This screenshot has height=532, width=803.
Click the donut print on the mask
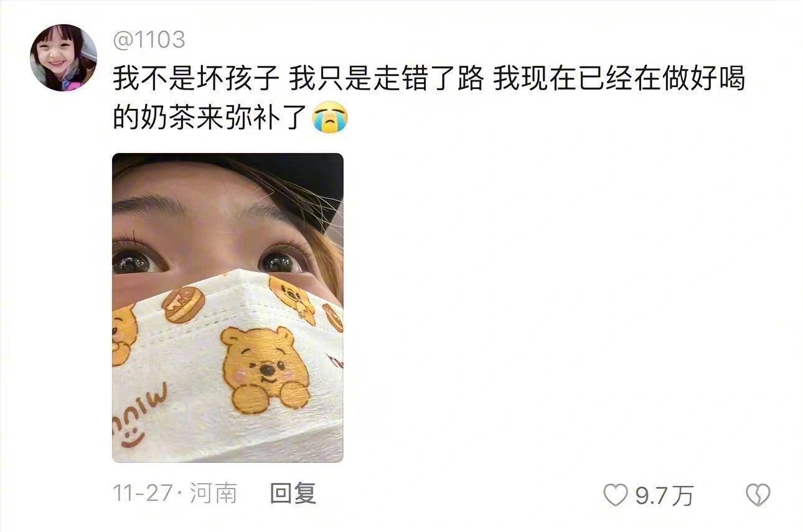pos(183,305)
